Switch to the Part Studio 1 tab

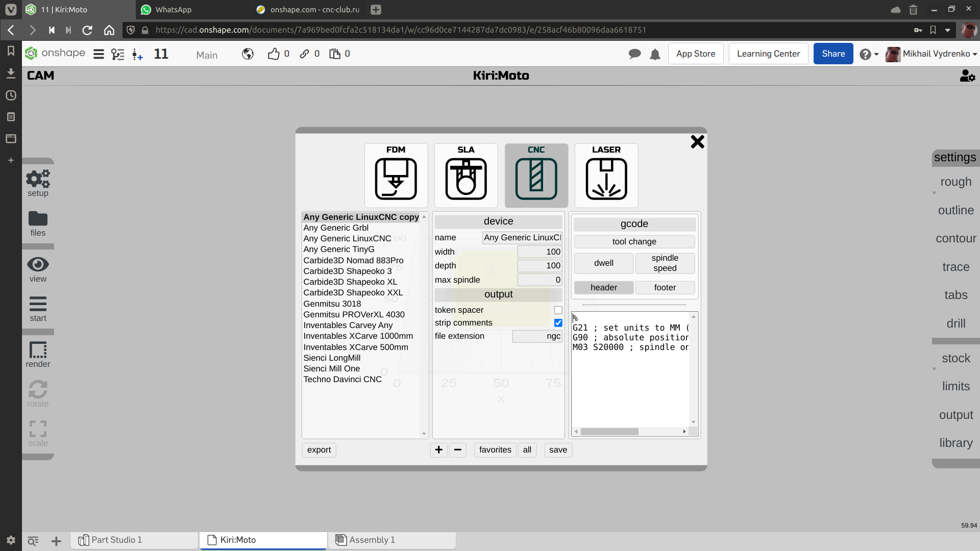(x=116, y=540)
